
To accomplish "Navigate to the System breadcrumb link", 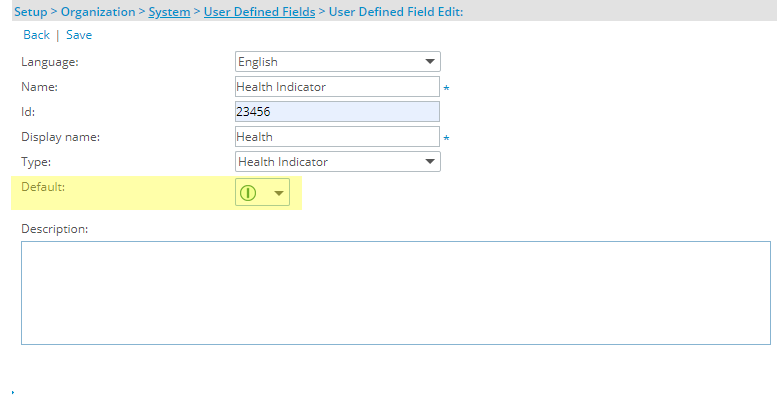I will coord(169,12).
